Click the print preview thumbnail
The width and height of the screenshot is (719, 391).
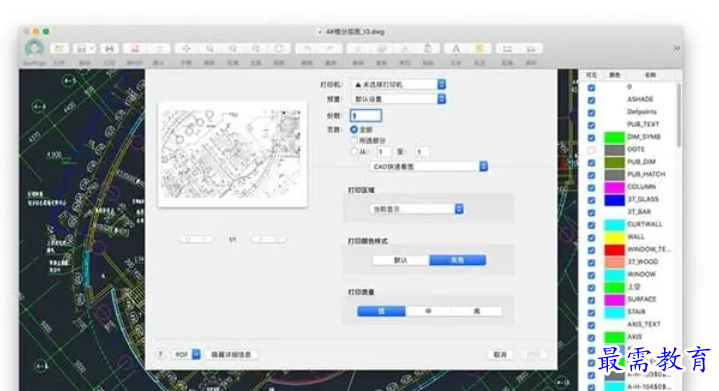click(233, 154)
